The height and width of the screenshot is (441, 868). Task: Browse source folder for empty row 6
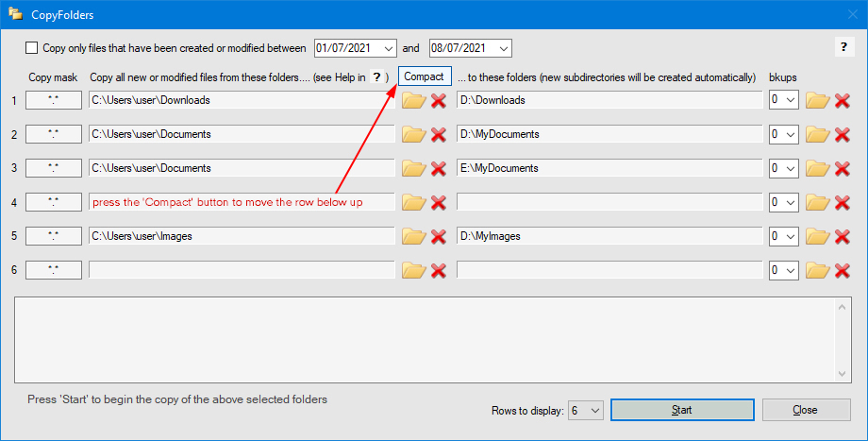413,270
